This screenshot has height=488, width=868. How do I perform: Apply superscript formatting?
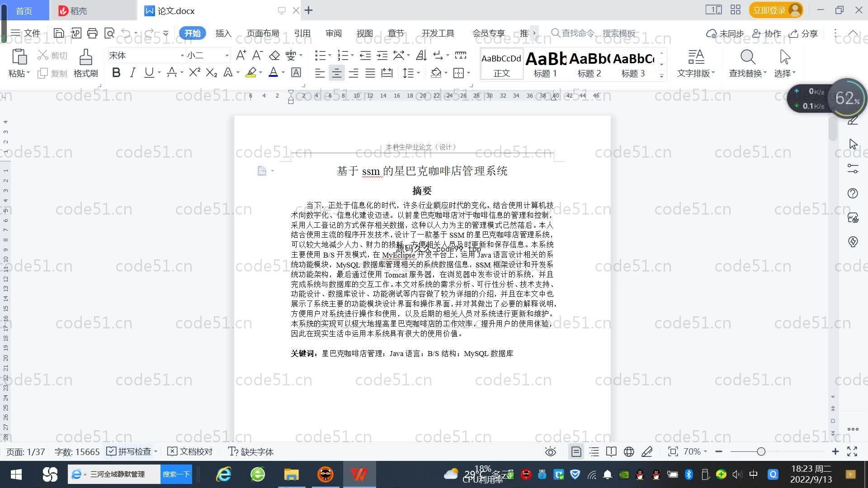coord(194,72)
